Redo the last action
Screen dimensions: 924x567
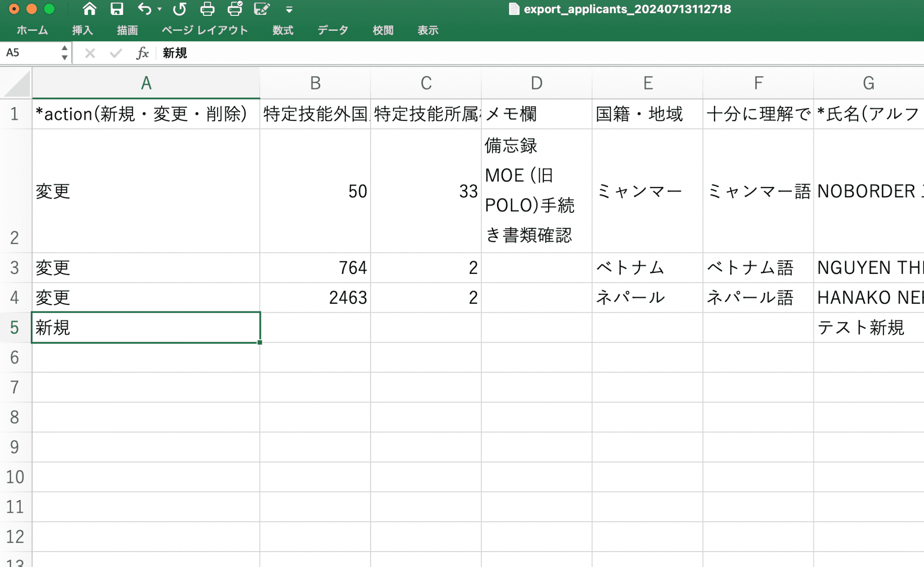click(x=180, y=9)
